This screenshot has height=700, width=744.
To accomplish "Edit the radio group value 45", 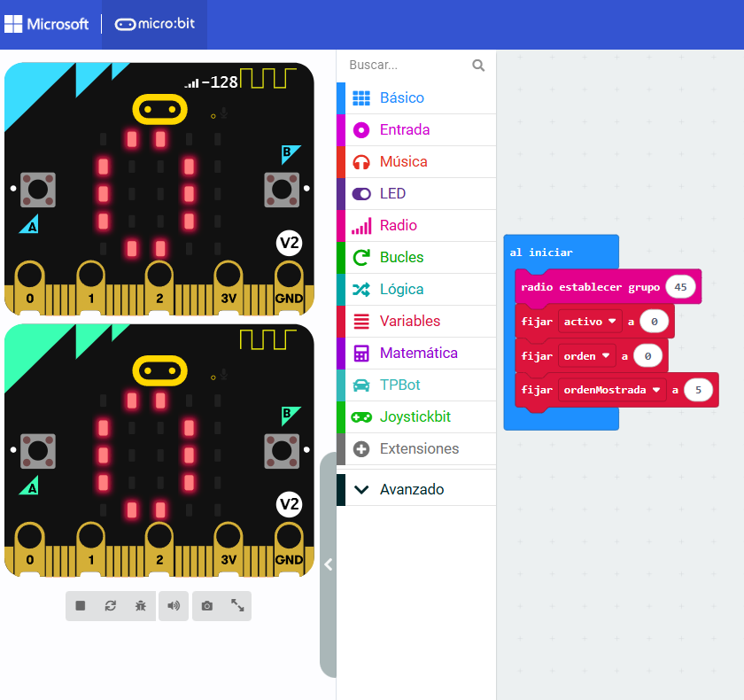I will click(680, 287).
